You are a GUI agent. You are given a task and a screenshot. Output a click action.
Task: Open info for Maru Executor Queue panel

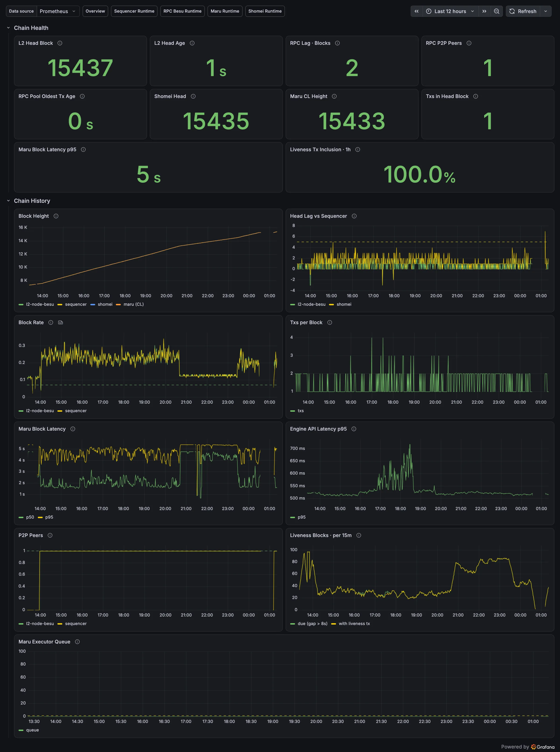pos(77,642)
